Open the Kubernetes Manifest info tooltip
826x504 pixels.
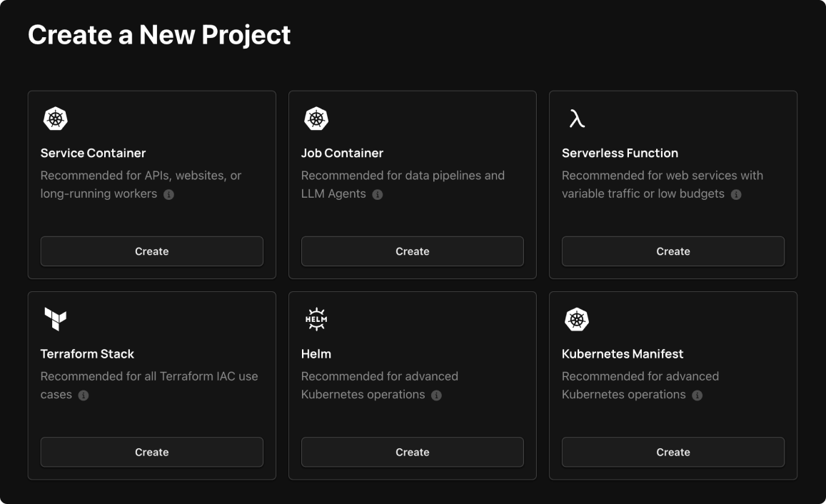click(x=696, y=395)
